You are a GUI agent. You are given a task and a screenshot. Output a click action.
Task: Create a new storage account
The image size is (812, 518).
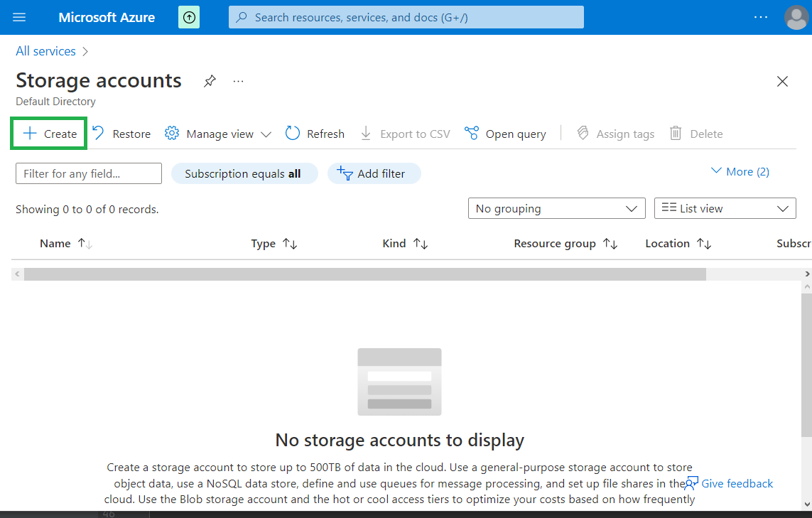[x=49, y=134]
